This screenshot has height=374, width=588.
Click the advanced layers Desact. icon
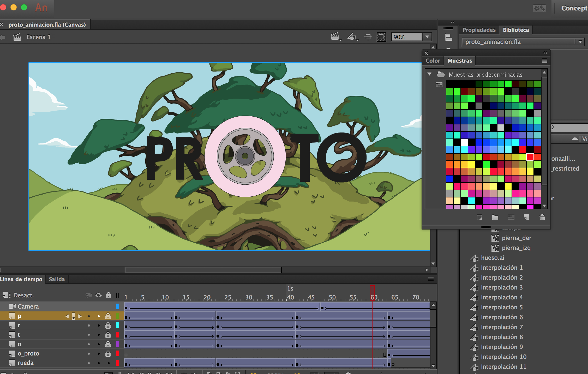click(x=6, y=295)
